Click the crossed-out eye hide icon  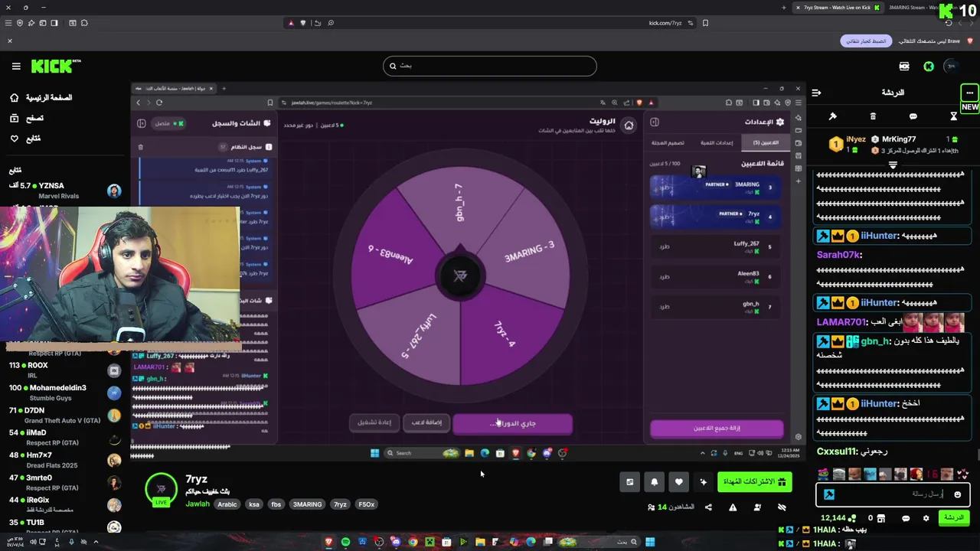click(782, 507)
